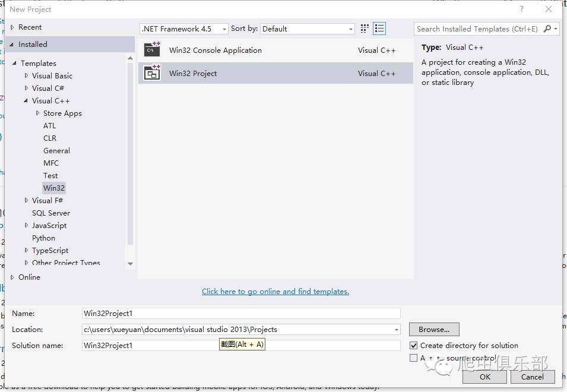Select Other Project Types category
This screenshot has width=567, height=392.
point(66,263)
